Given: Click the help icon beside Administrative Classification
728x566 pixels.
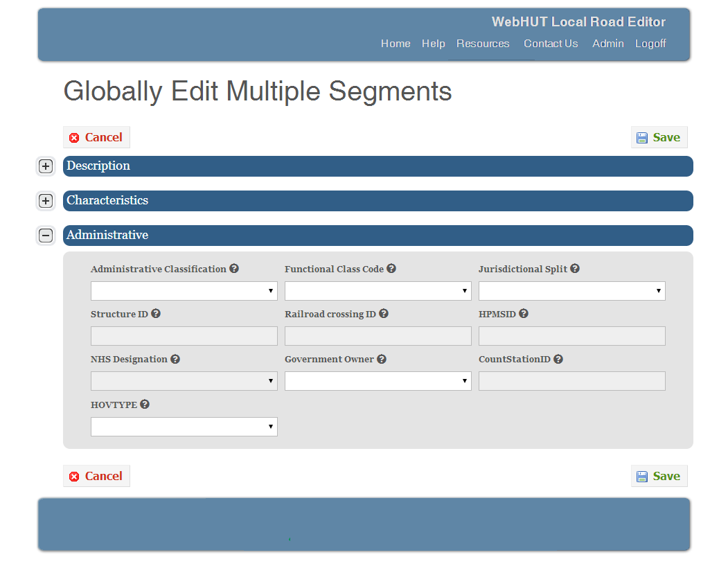Looking at the screenshot, I should [x=234, y=268].
